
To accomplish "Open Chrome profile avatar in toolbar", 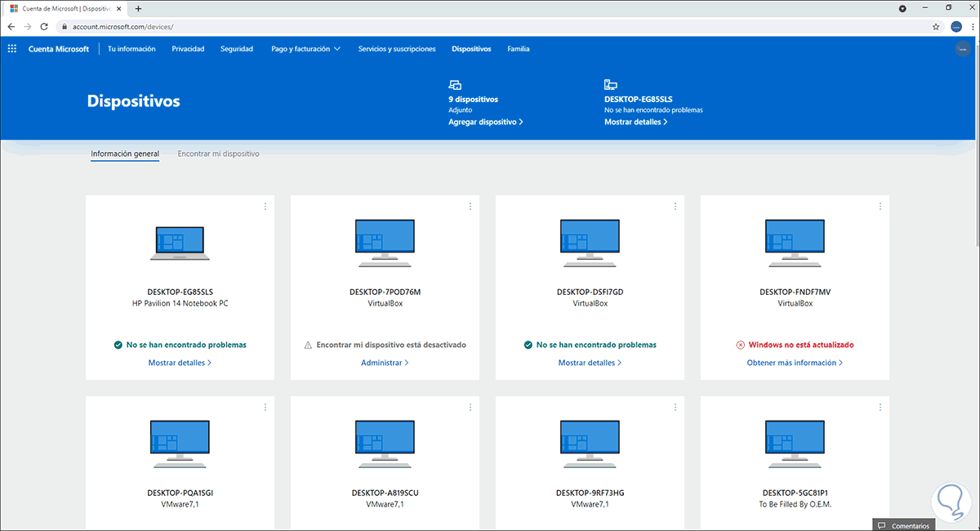I will tap(956, 26).
